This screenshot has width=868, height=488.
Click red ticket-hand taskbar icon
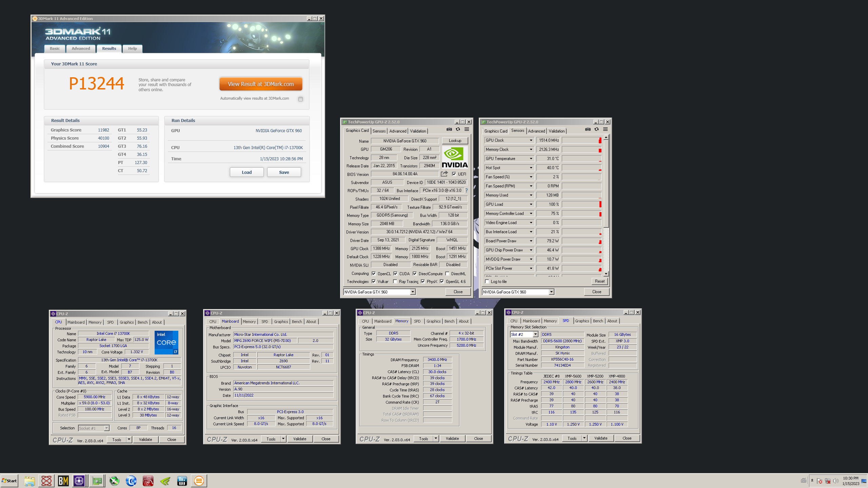tap(148, 481)
